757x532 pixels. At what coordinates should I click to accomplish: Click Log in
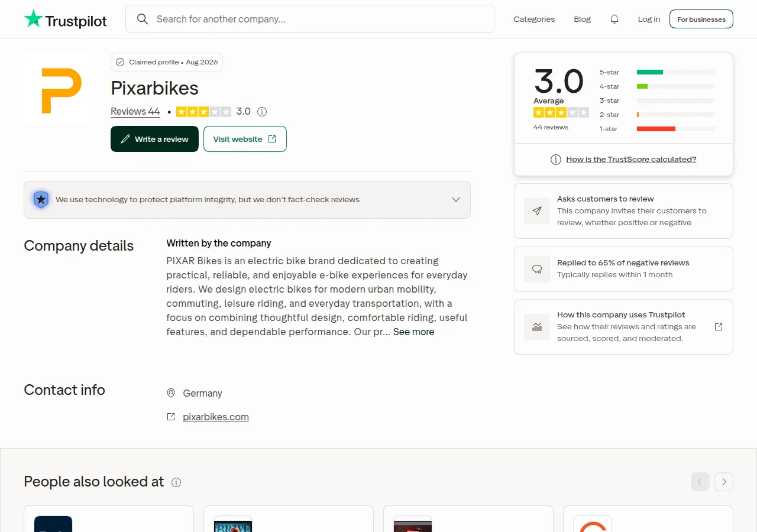pos(649,19)
